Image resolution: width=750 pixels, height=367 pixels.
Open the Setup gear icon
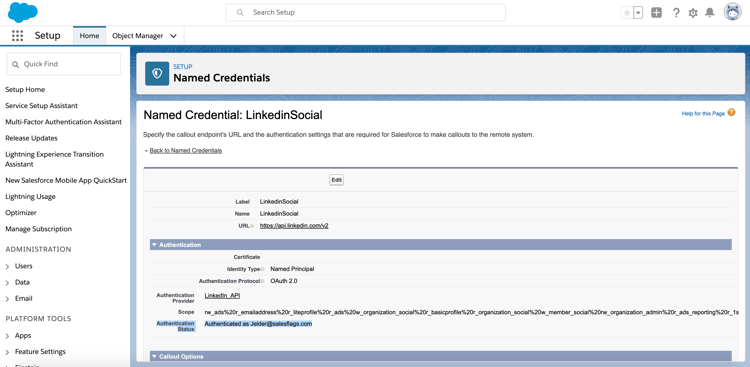click(x=693, y=13)
